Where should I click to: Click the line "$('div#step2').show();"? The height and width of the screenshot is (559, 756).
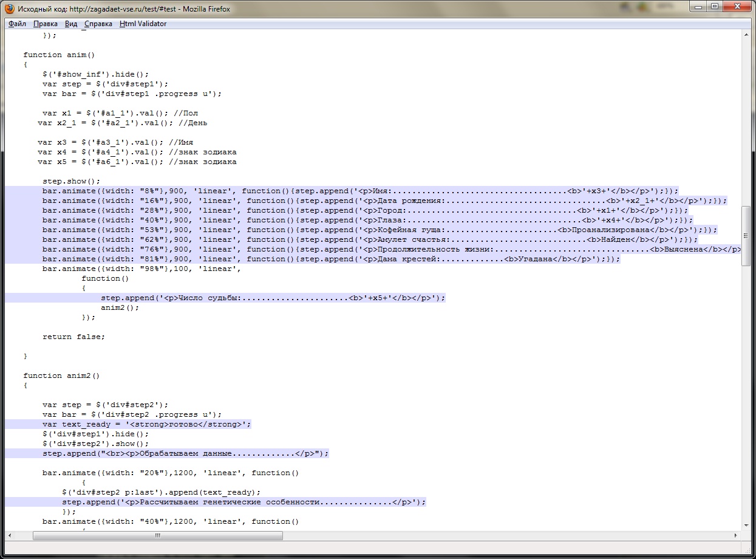[x=96, y=444]
